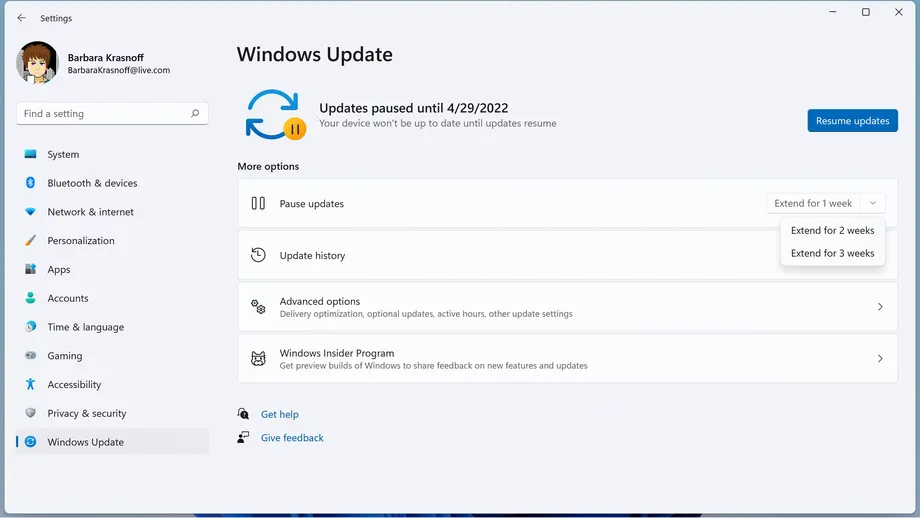Click Barbara Krasnoff profile avatar
This screenshot has height=518, width=920.
[37, 63]
